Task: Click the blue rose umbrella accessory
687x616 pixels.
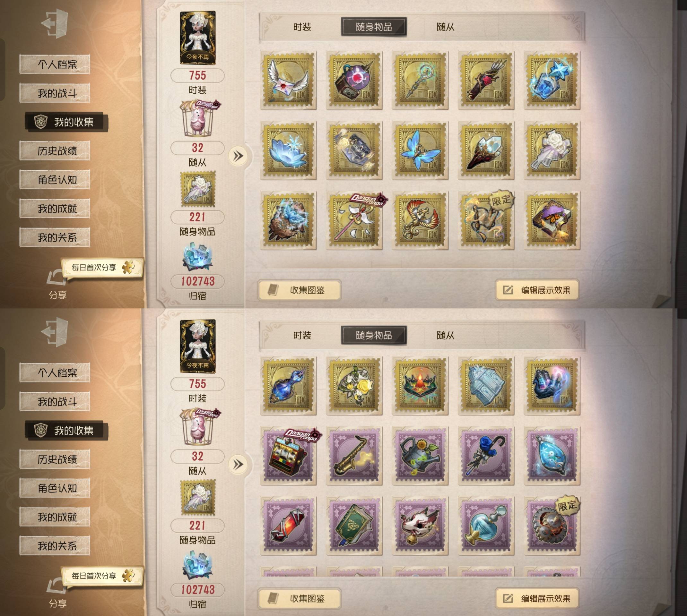Action: [486, 456]
